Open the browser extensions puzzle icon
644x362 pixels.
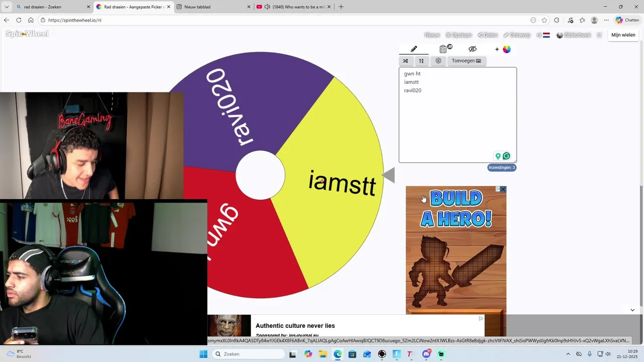click(x=556, y=20)
